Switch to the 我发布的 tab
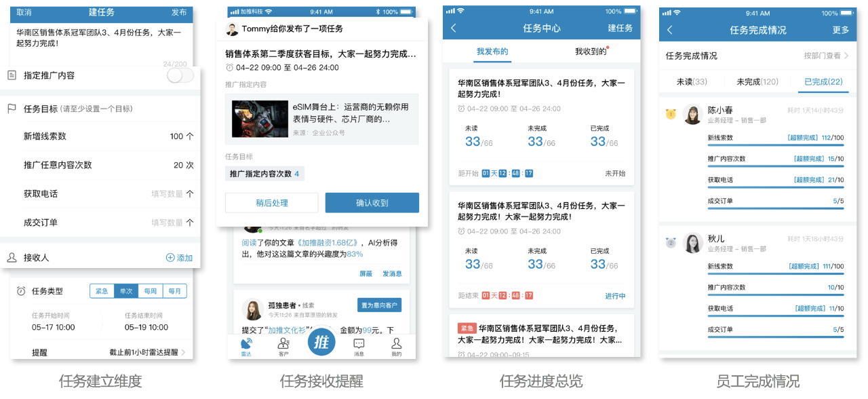 (492, 52)
